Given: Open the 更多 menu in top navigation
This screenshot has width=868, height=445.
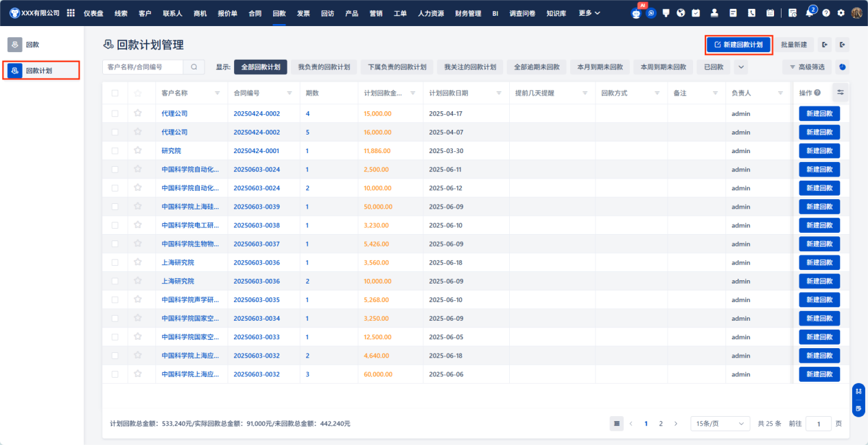Looking at the screenshot, I should (589, 13).
